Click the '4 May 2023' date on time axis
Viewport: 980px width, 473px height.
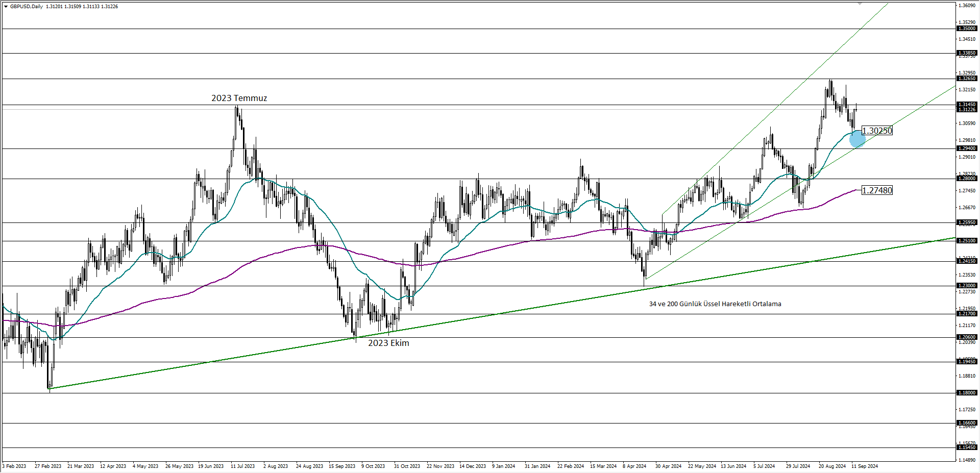pos(145,466)
